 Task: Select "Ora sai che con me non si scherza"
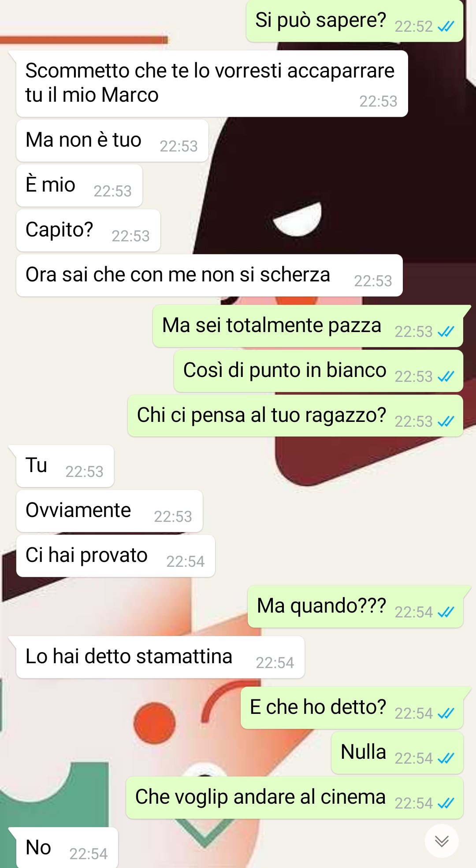(209, 276)
